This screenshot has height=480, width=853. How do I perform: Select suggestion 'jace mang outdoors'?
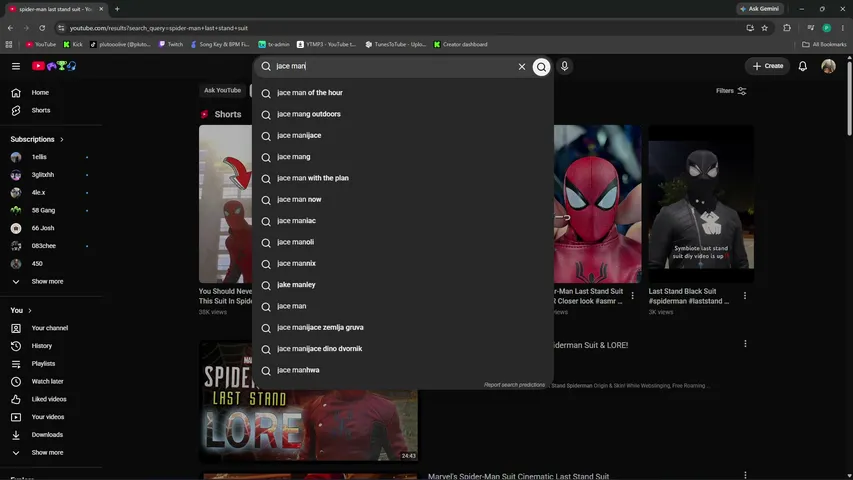403,114
